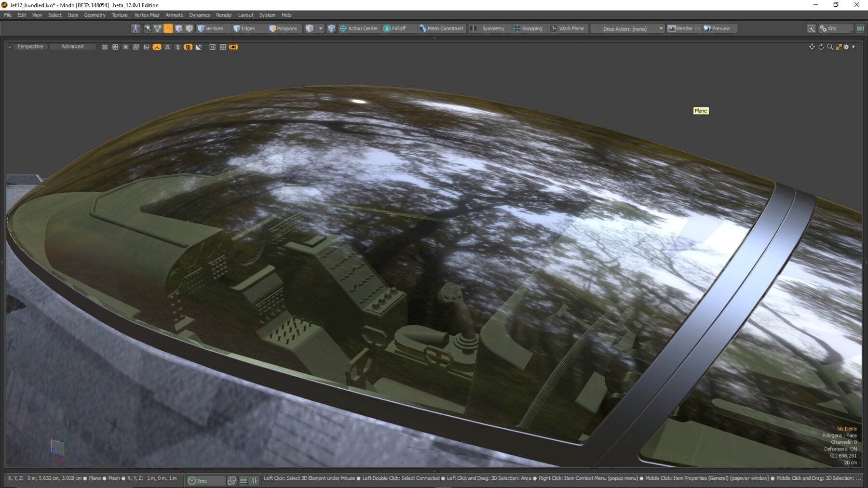Viewport: 868px width, 488px height.
Task: Click the wavy lines viewport icon
Action: tap(136, 47)
